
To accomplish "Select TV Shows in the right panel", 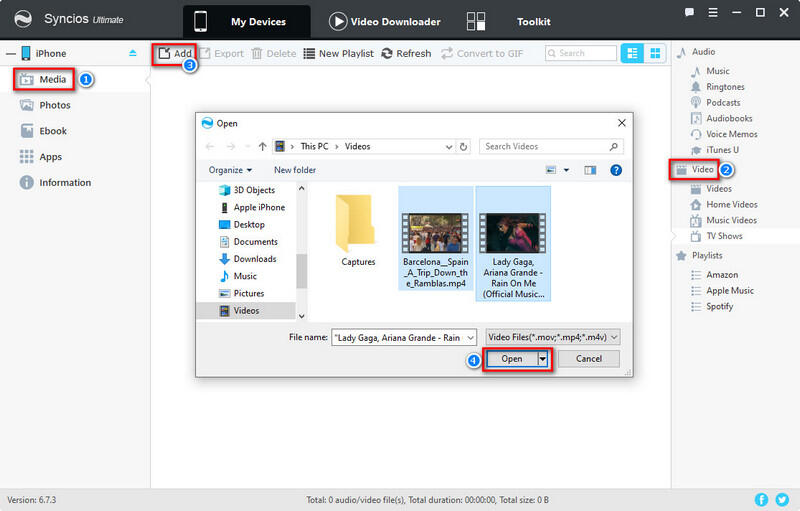I will (723, 236).
